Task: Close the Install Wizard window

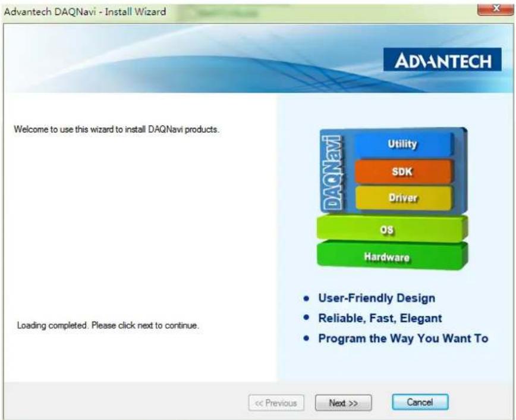Action: (495, 10)
